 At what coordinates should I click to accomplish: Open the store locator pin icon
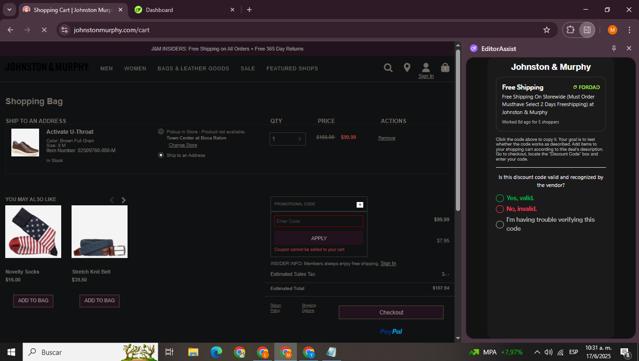407,68
